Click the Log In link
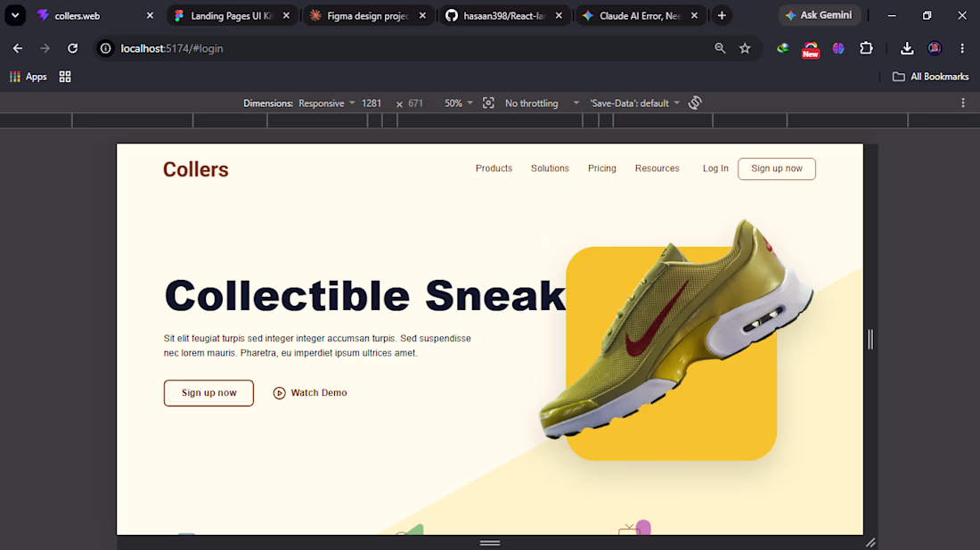This screenshot has width=980, height=550. coord(715,168)
